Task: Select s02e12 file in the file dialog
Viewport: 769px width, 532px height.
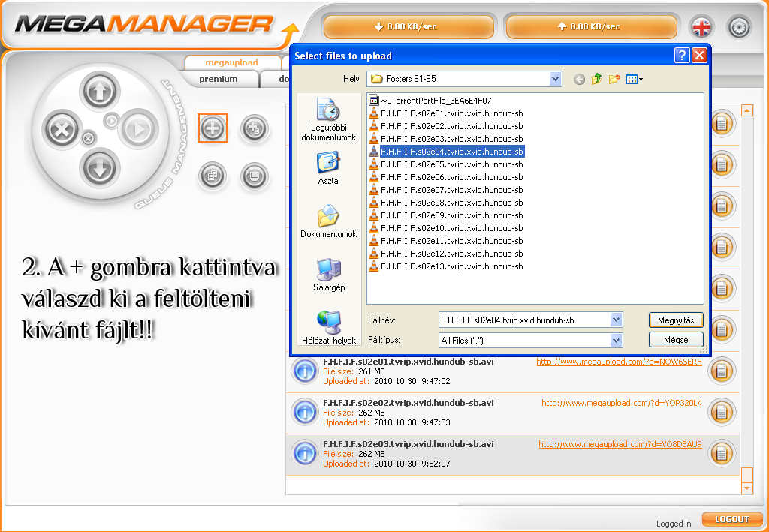Action: [x=446, y=254]
